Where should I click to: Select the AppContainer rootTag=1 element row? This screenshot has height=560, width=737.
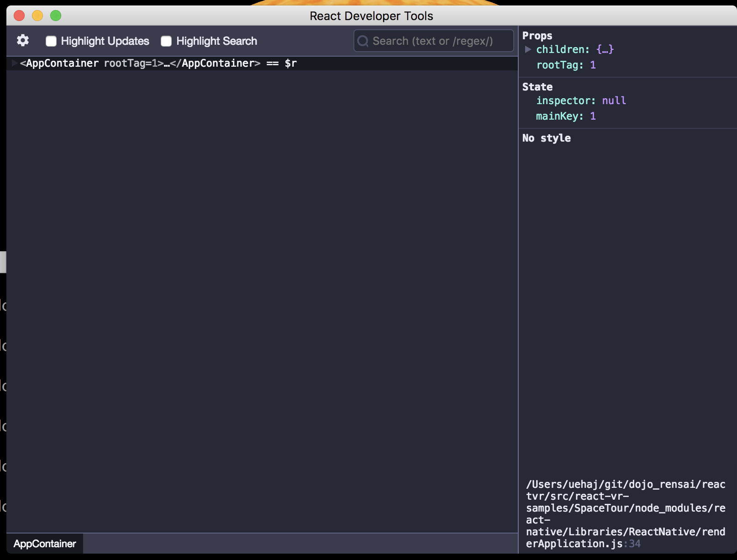click(262, 63)
